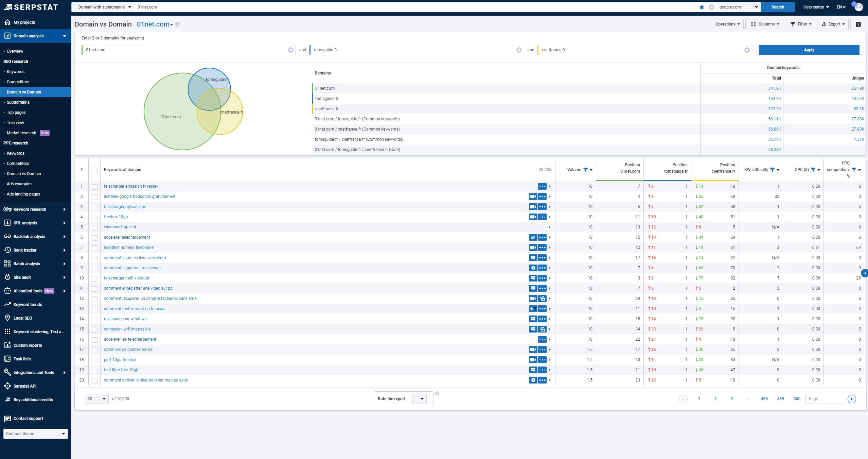Open the Rate the report dropdown
This screenshot has width=868, height=459.
pos(420,399)
